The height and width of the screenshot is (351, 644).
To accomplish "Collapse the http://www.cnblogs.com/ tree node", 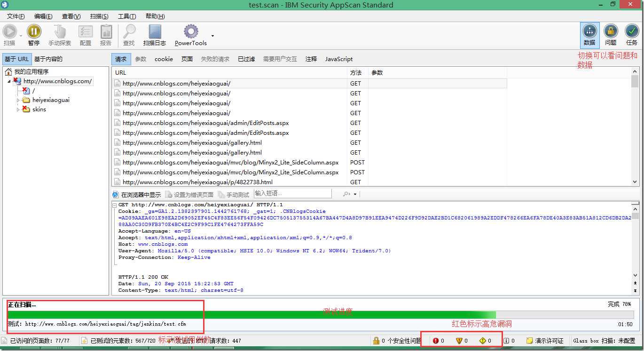I will pos(9,81).
